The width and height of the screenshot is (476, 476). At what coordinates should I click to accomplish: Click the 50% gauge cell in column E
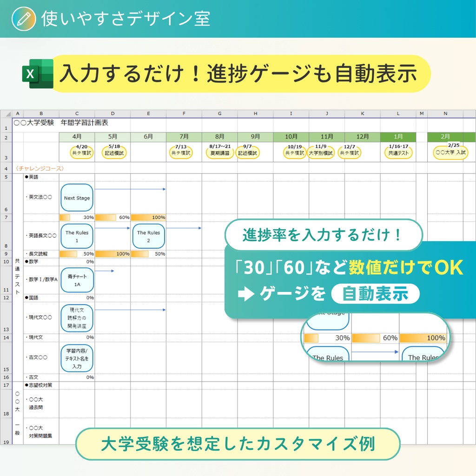point(148,254)
